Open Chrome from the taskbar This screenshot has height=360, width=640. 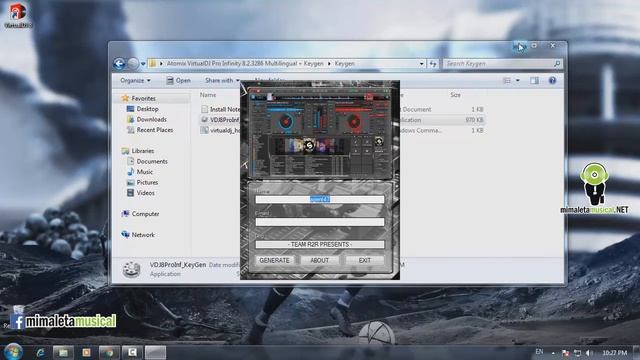[x=109, y=352]
